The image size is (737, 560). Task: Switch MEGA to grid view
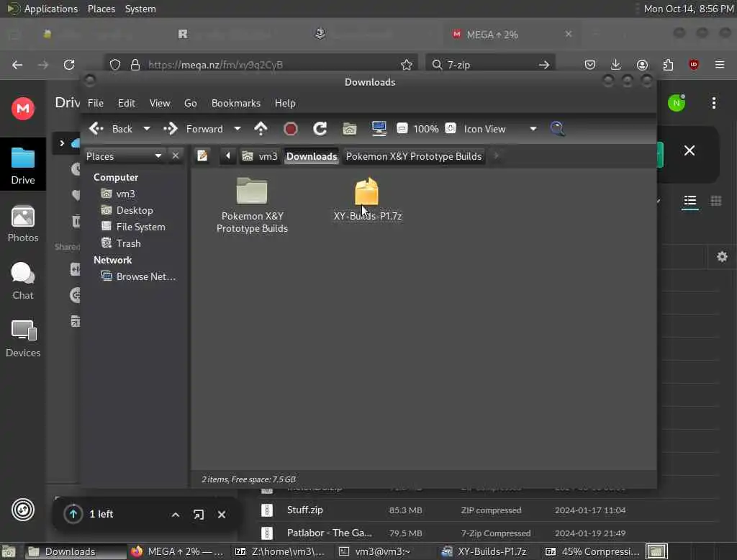715,202
